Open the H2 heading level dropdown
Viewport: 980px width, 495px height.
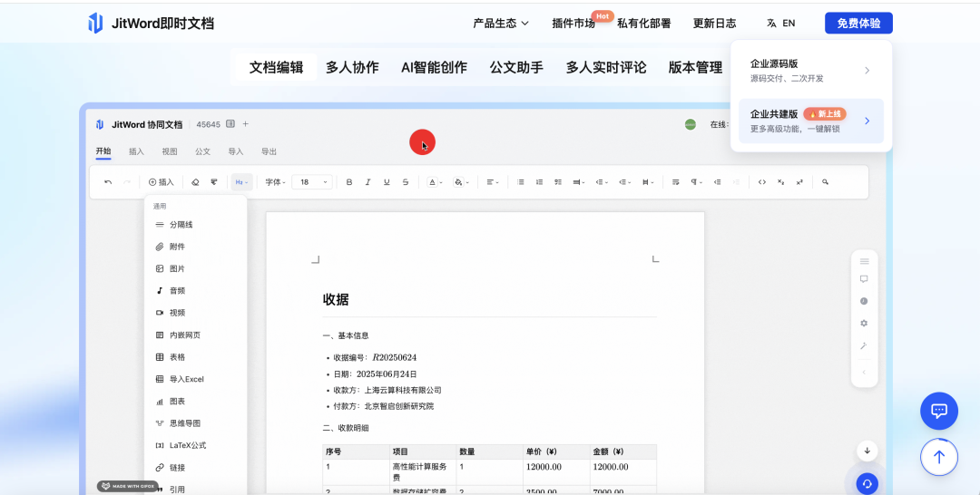pyautogui.click(x=242, y=182)
